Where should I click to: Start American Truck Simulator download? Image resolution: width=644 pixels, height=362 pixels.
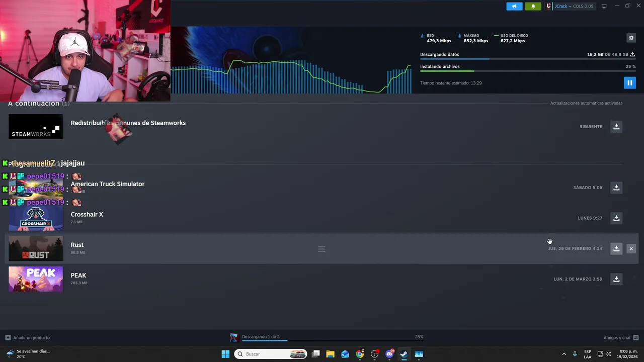click(616, 187)
